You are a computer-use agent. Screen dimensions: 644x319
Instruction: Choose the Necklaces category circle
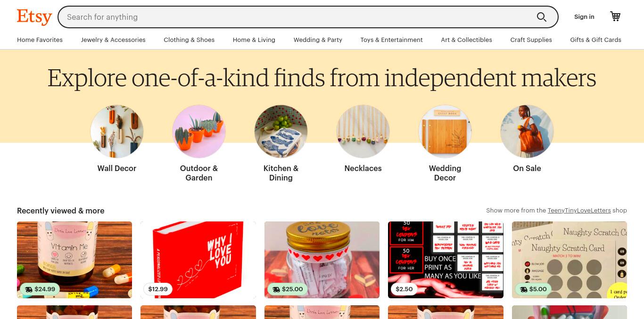[363, 131]
